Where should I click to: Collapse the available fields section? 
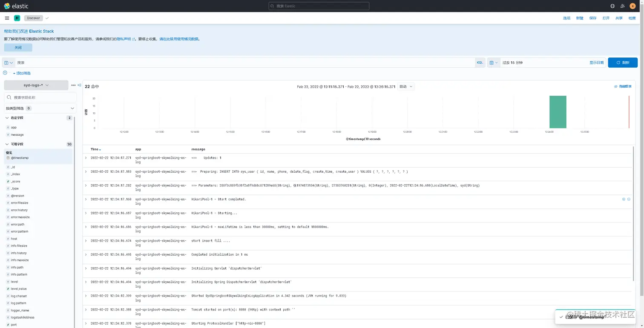(x=7, y=144)
